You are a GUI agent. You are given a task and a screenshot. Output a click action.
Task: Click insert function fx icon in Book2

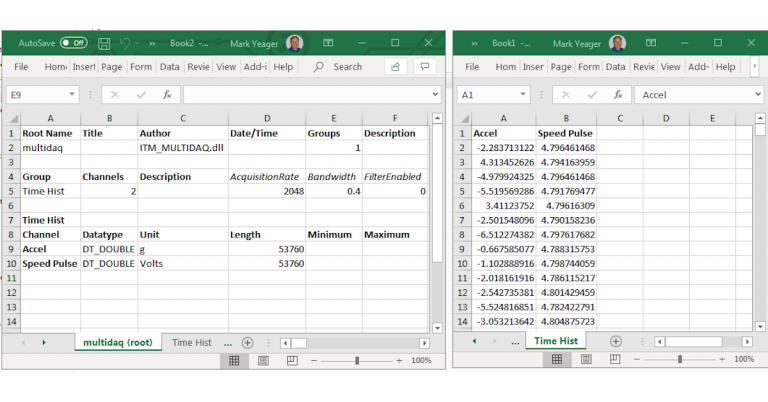167,95
